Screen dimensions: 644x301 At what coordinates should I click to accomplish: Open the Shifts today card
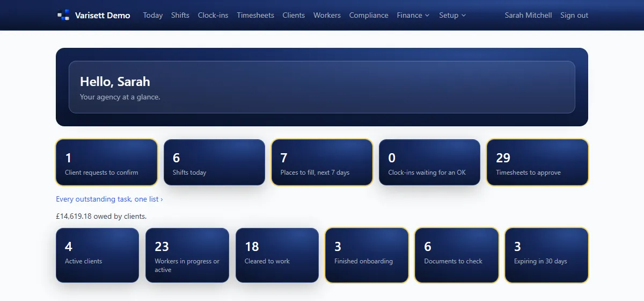tap(214, 162)
